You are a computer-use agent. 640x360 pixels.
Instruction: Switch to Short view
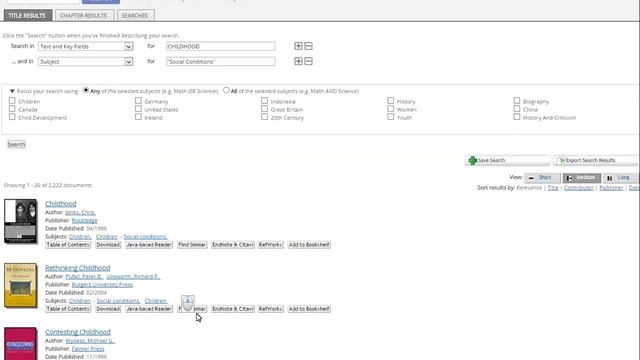(x=542, y=178)
